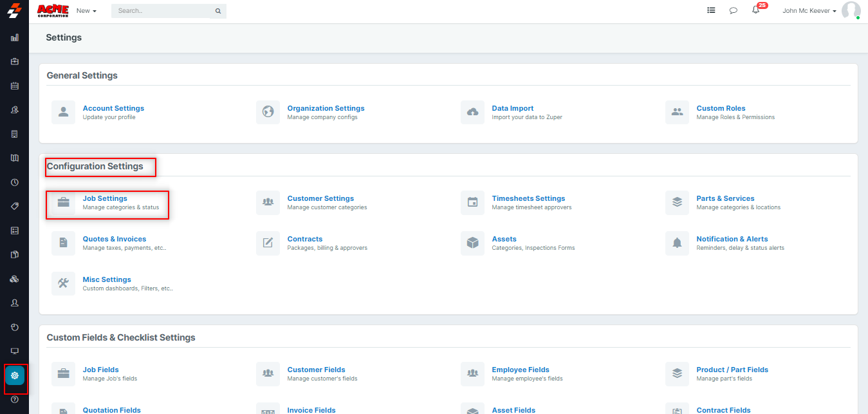Open the notifications bell icon

pyautogui.click(x=755, y=10)
